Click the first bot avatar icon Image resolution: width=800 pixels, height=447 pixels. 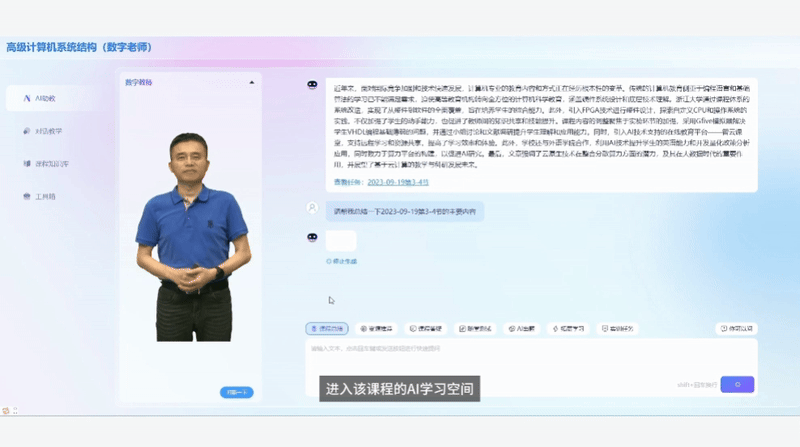[313, 87]
